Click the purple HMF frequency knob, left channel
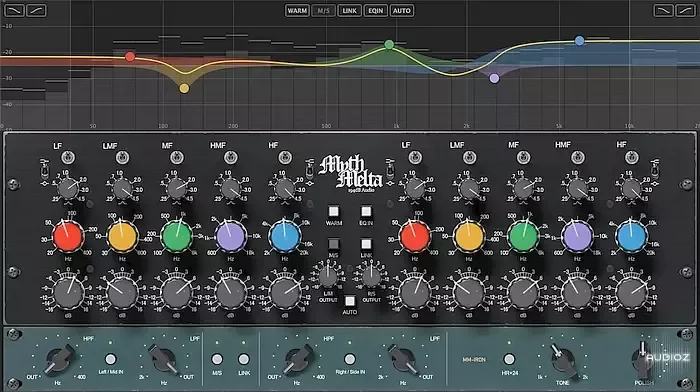The height and width of the screenshot is (392, 700). pos(231,237)
